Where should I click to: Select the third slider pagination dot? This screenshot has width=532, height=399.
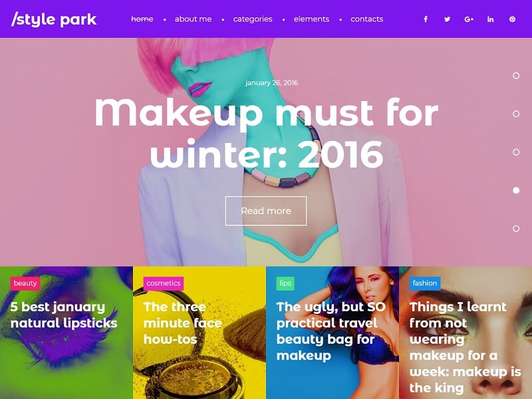[x=516, y=152]
